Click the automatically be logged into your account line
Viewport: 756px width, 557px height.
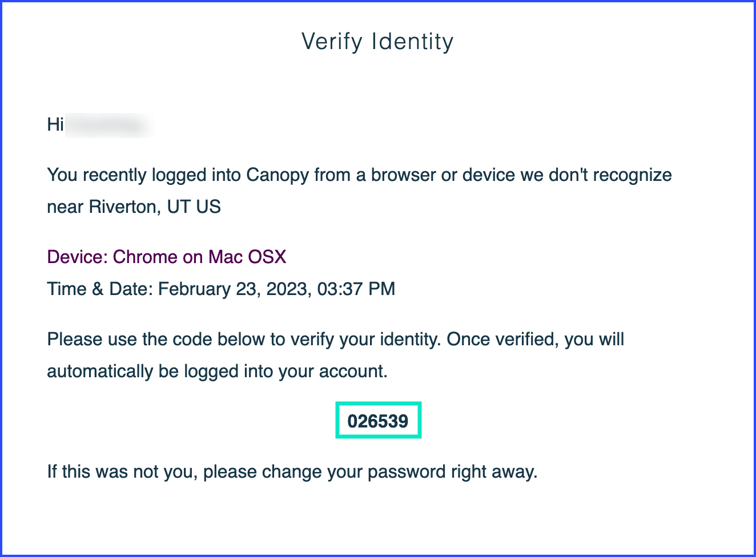218,372
